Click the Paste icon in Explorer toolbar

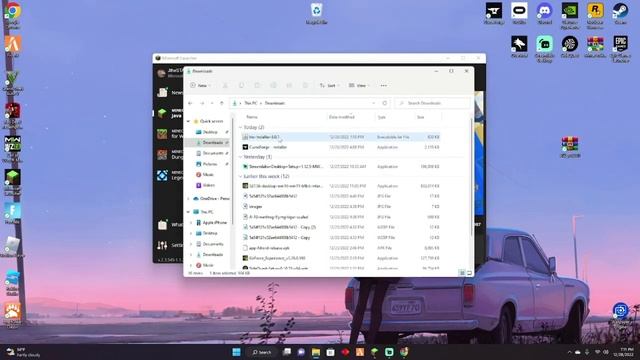click(x=257, y=85)
